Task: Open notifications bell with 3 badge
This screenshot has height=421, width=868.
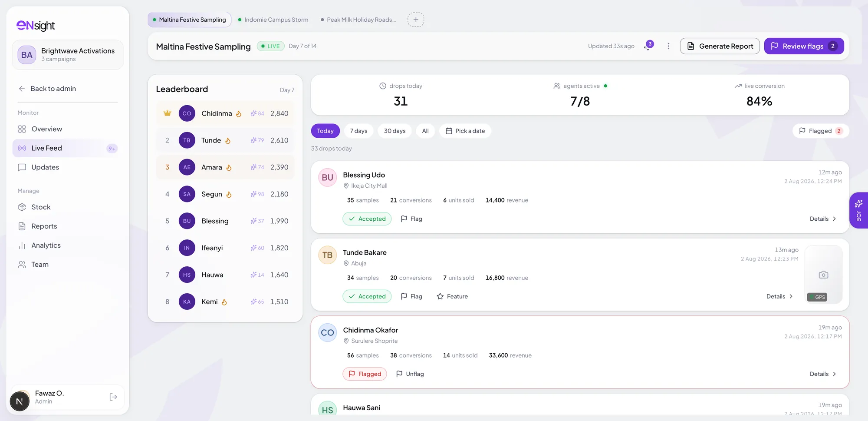Action: tap(648, 46)
